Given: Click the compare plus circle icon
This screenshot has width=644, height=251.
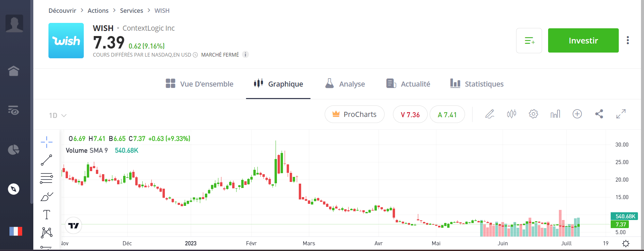Looking at the screenshot, I should click(x=577, y=114).
